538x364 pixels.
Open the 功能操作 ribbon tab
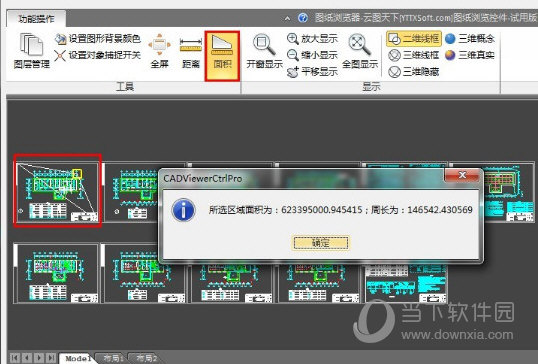click(36, 19)
